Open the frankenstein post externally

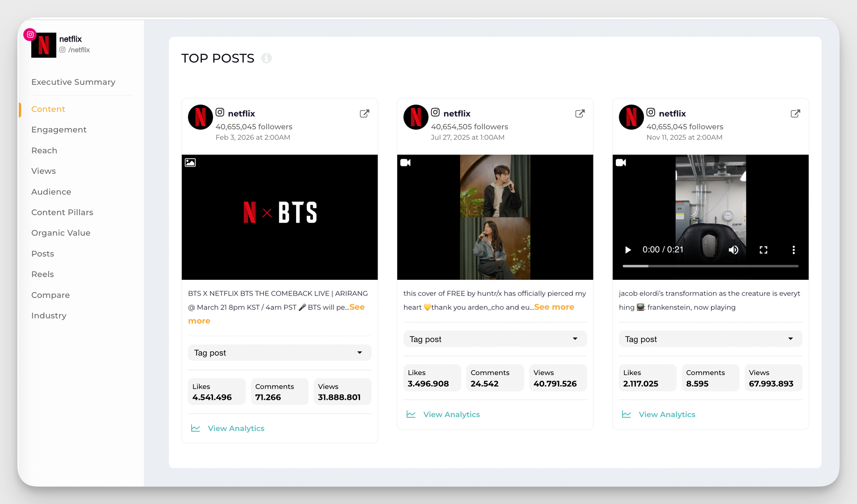[795, 113]
